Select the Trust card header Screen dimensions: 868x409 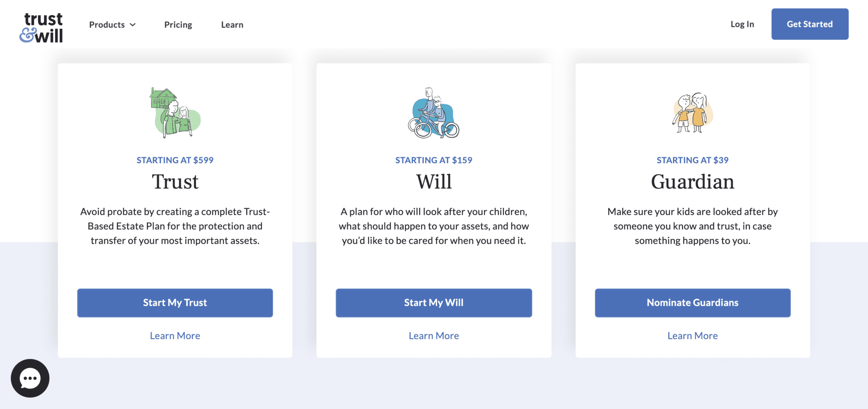click(x=175, y=182)
